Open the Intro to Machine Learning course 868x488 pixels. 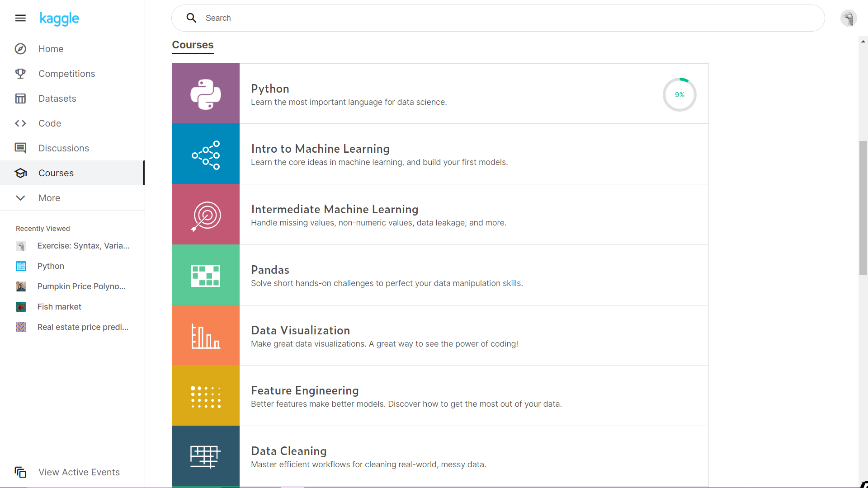coord(320,149)
